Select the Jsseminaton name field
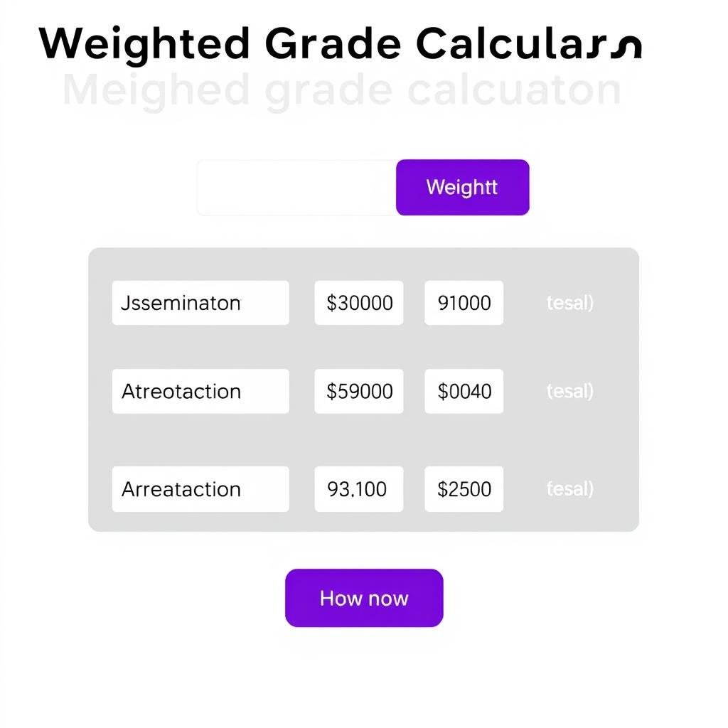 [x=200, y=302]
